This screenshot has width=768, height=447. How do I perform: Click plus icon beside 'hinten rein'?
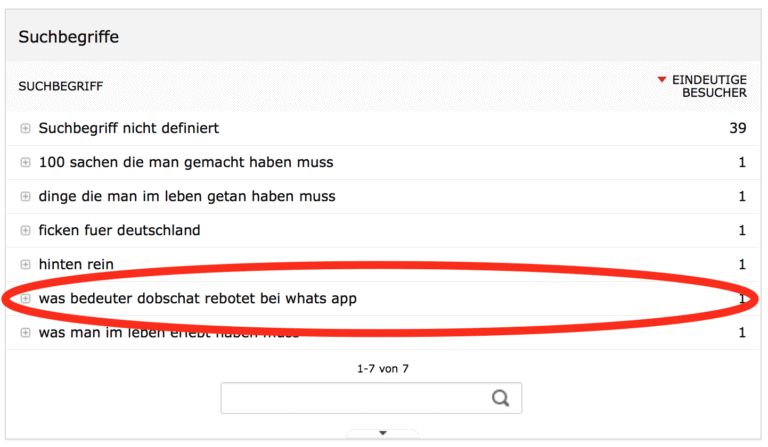(26, 265)
